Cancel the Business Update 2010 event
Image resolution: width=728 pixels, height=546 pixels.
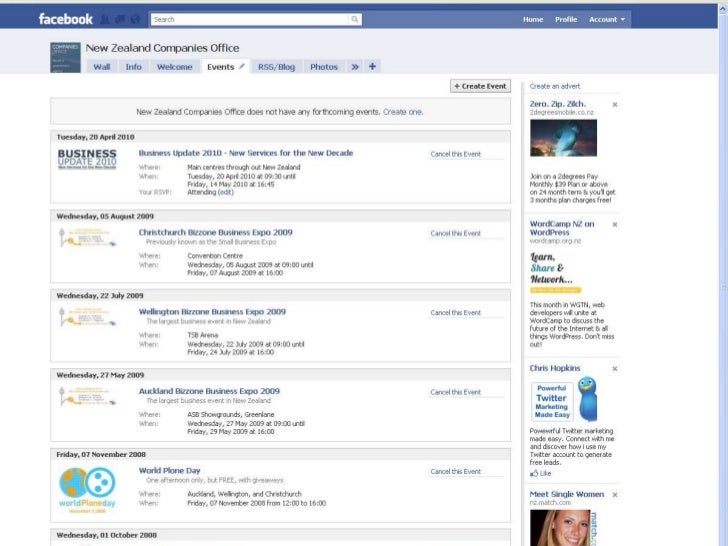point(455,154)
